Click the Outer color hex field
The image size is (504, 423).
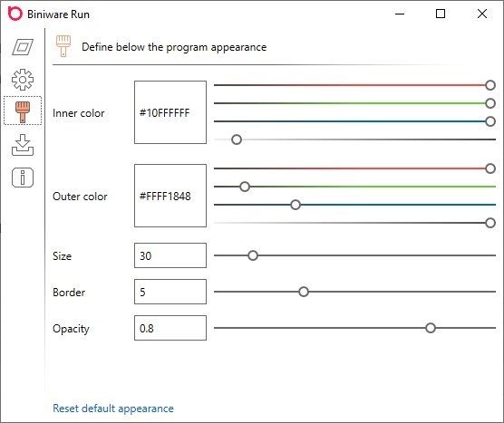click(170, 196)
